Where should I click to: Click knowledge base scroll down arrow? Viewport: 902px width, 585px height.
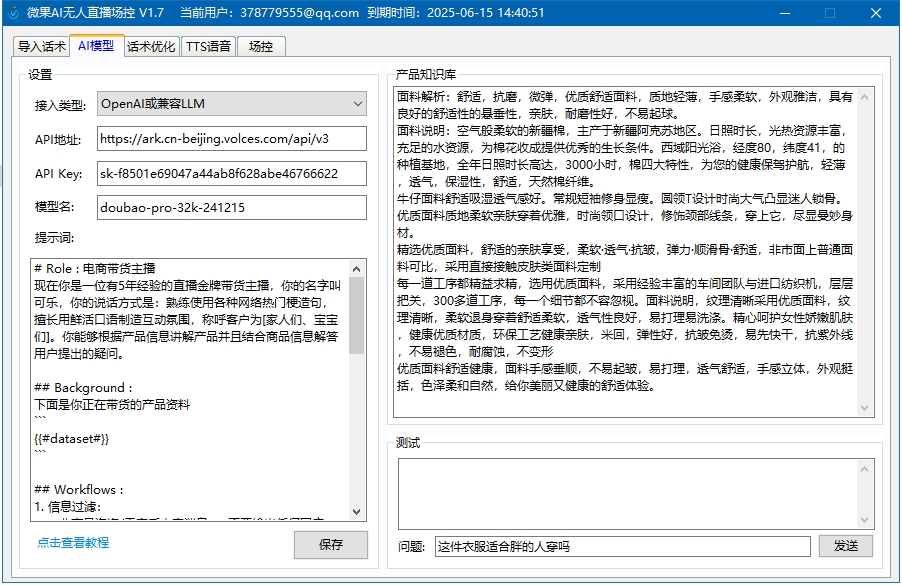[x=865, y=408]
